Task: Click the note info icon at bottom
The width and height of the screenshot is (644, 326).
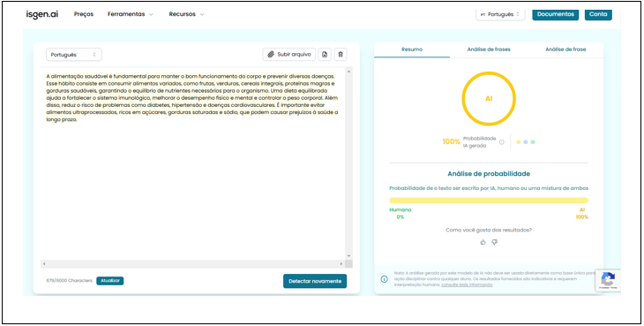Action: [384, 279]
